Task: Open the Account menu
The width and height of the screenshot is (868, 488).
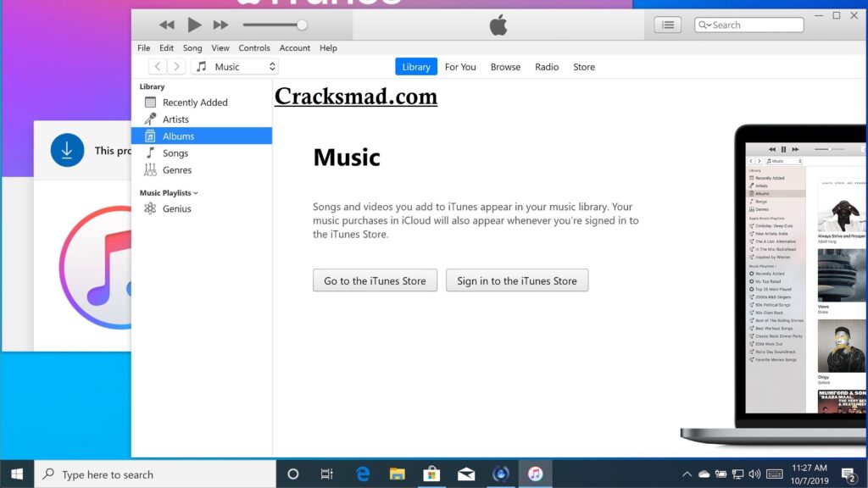Action: point(294,48)
